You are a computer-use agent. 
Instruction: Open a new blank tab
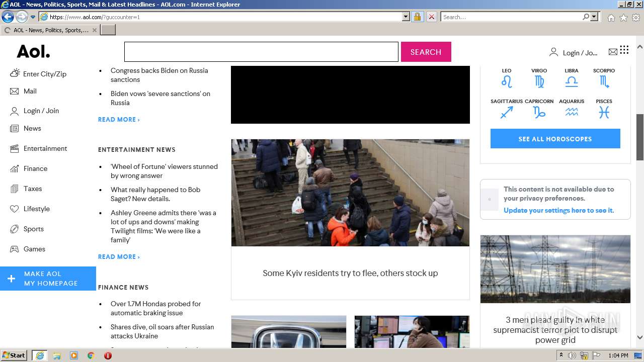point(108,30)
